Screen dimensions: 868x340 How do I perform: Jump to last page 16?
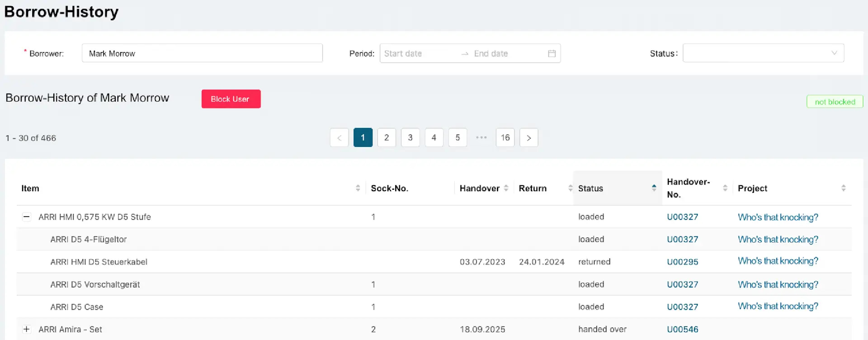[505, 138]
